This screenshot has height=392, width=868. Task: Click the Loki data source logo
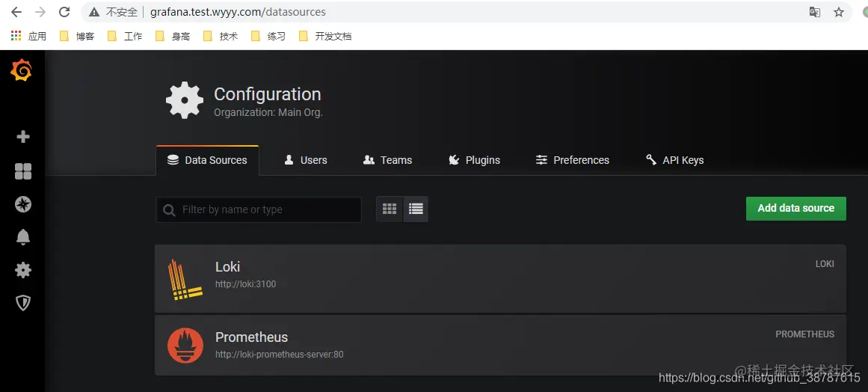click(x=184, y=280)
